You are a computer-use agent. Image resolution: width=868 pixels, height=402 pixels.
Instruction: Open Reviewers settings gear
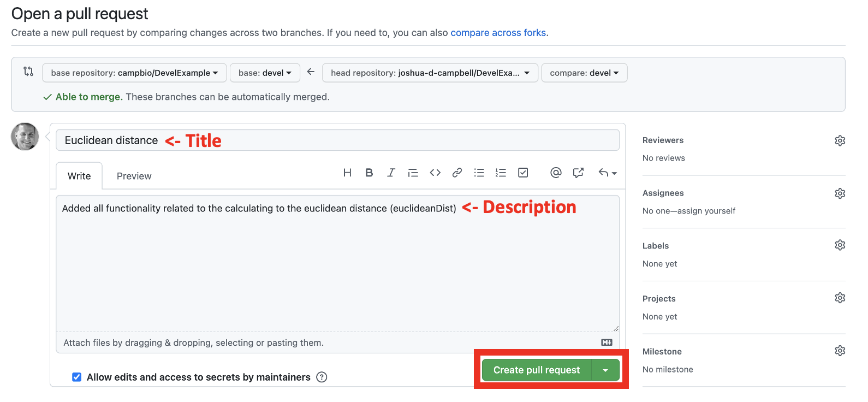pyautogui.click(x=840, y=140)
